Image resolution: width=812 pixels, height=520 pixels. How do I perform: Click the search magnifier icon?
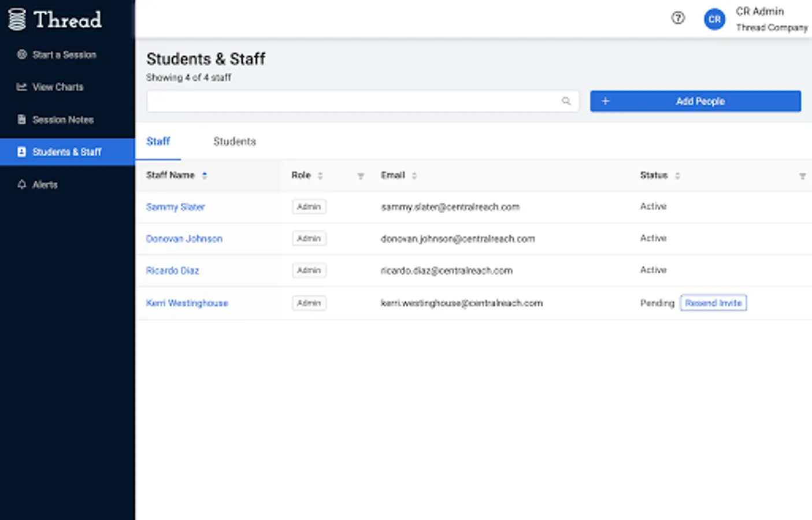(x=566, y=101)
